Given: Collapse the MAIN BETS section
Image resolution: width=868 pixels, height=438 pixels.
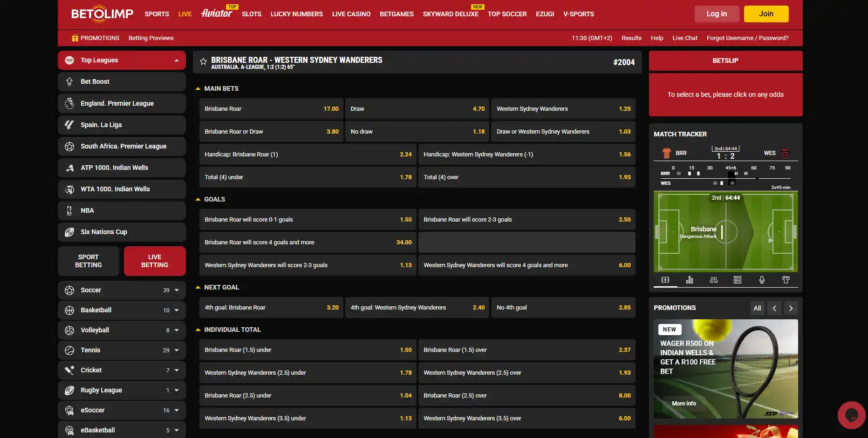Looking at the screenshot, I should pyautogui.click(x=198, y=88).
